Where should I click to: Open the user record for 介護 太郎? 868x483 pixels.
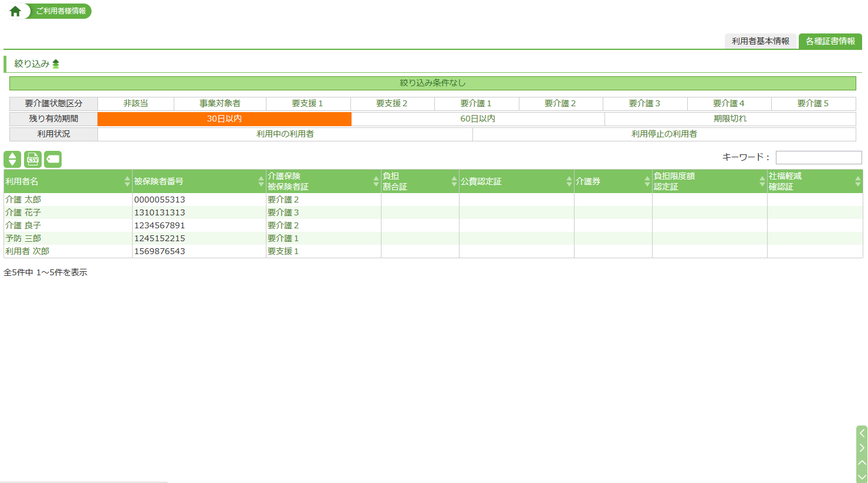click(x=23, y=200)
